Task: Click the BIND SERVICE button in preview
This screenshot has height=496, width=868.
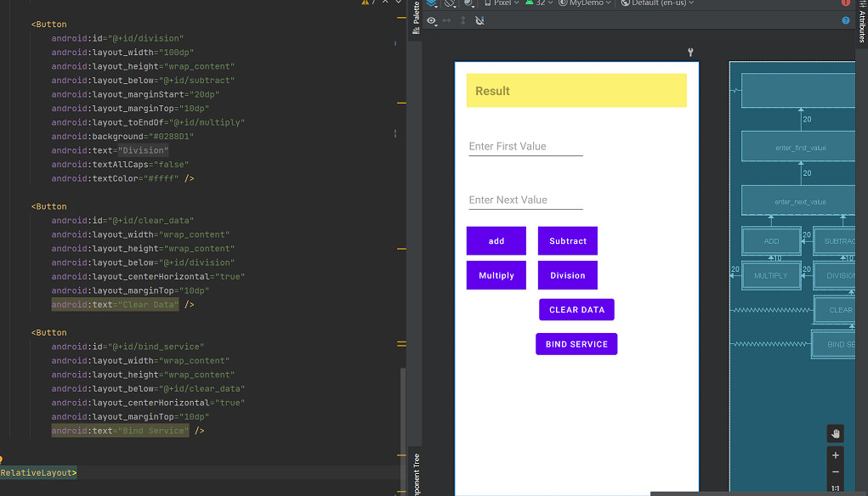Action: pos(576,344)
